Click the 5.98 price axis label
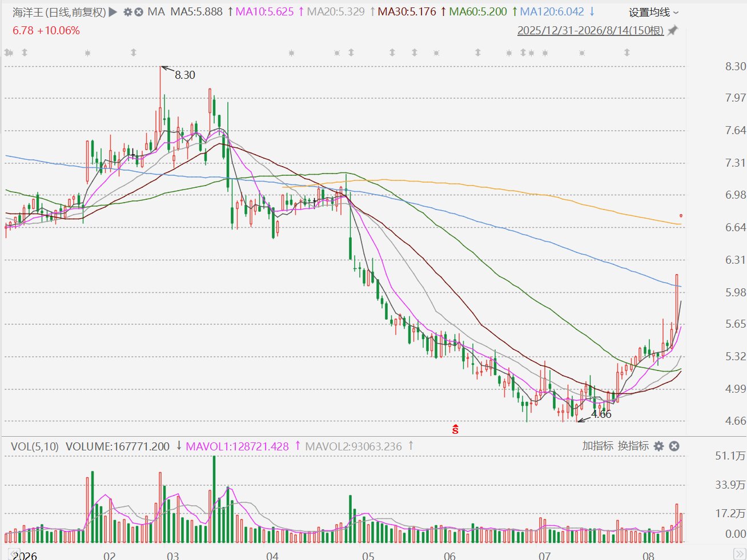747x560 pixels. pos(736,292)
